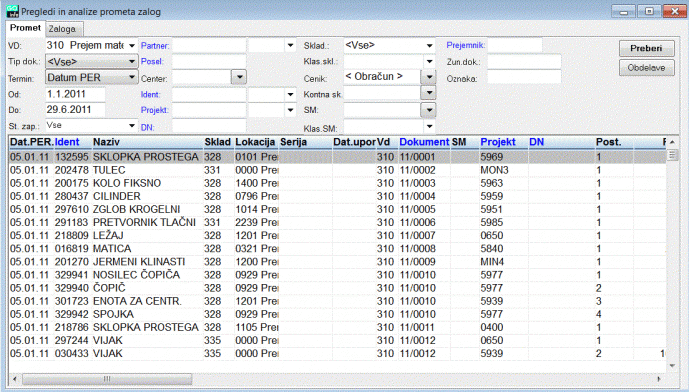Expand the Sklad dropdown showing <Vse>
This screenshot has height=392, width=689.
tap(429, 45)
